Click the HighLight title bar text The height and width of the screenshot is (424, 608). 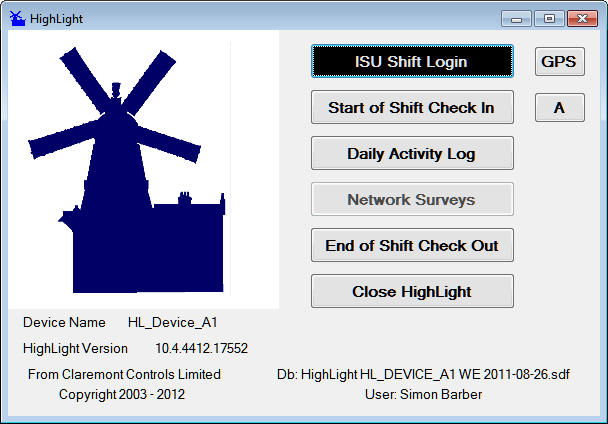57,18
